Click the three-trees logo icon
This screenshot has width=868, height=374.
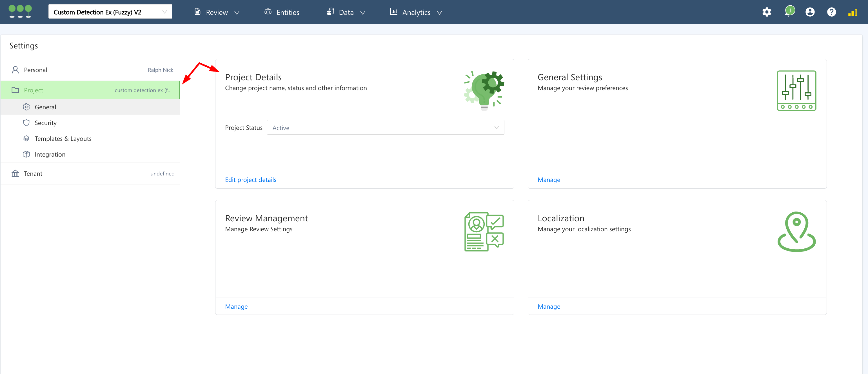coord(20,12)
